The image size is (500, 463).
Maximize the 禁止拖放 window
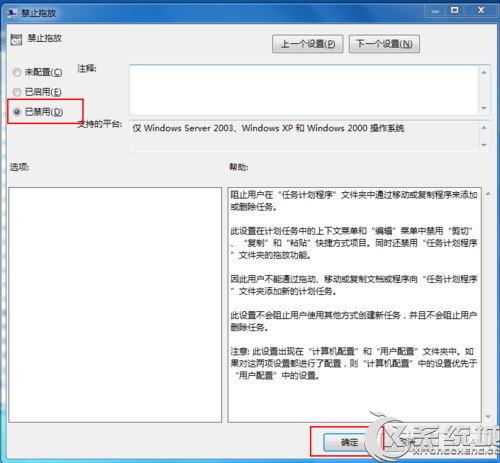(x=455, y=10)
